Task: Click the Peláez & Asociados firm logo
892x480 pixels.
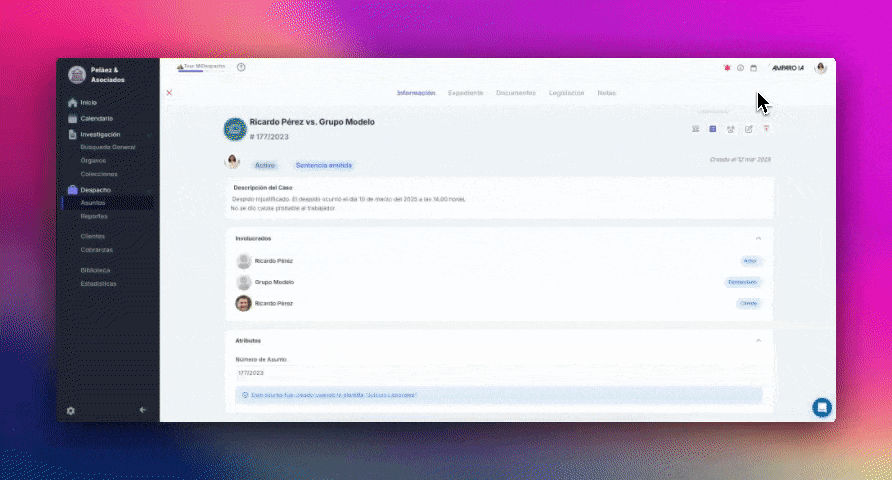Action: click(x=77, y=75)
